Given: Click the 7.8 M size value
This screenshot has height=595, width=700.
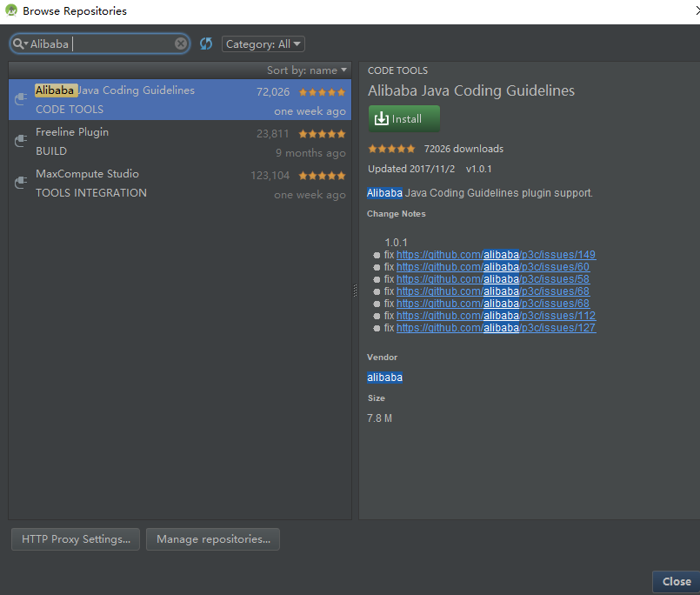Looking at the screenshot, I should click(379, 418).
